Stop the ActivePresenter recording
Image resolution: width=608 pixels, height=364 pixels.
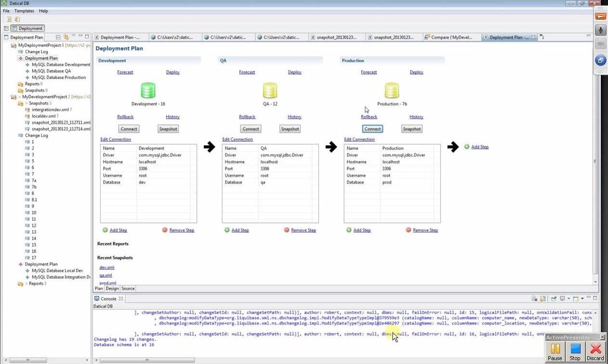pyautogui.click(x=575, y=351)
